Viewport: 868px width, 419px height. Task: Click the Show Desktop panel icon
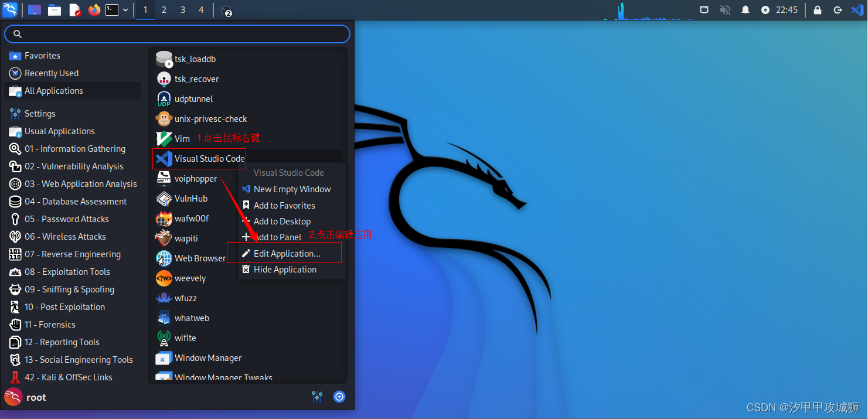[x=35, y=10]
